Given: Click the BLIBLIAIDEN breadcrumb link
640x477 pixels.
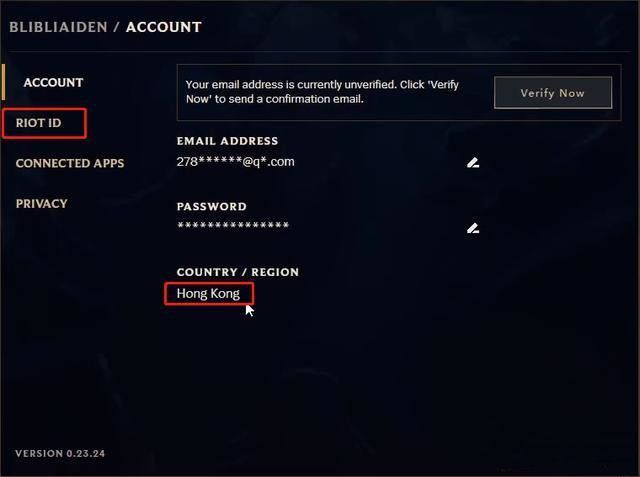Looking at the screenshot, I should 58,27.
